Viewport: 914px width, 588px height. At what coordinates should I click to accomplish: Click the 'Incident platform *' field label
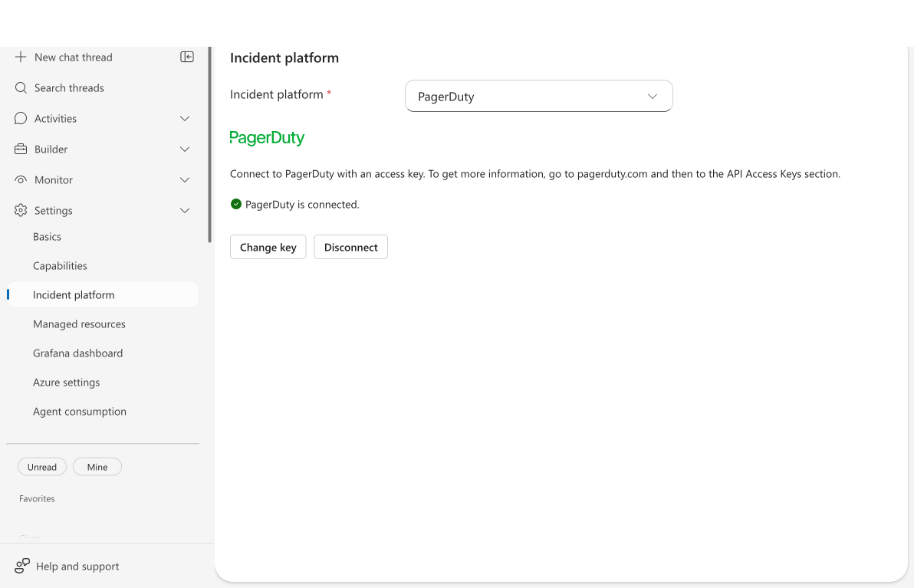(281, 94)
